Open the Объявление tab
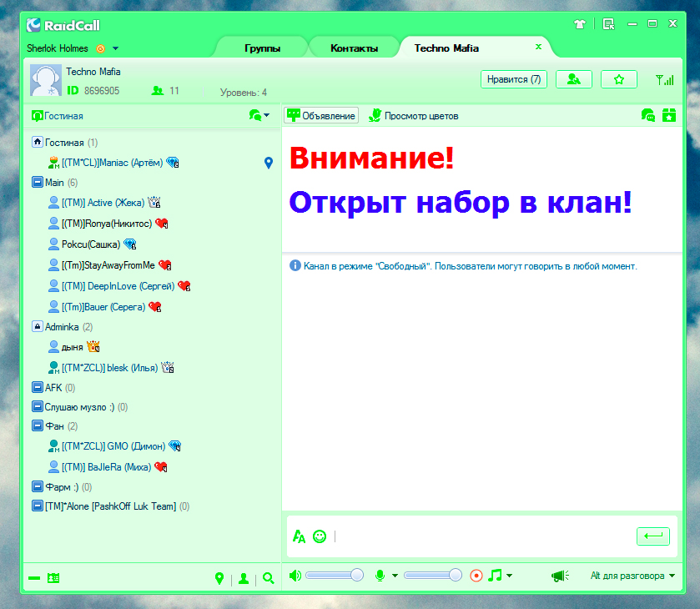700x609 pixels. coord(321,116)
